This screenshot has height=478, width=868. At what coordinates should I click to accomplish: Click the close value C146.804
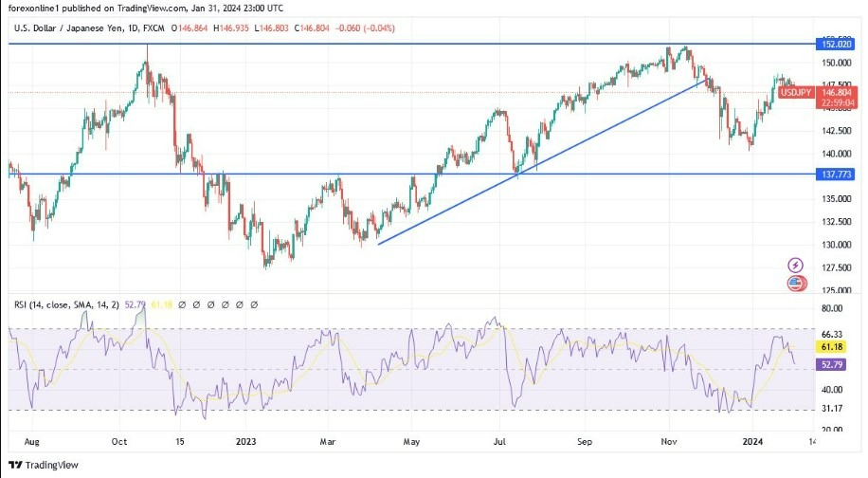(x=312, y=28)
